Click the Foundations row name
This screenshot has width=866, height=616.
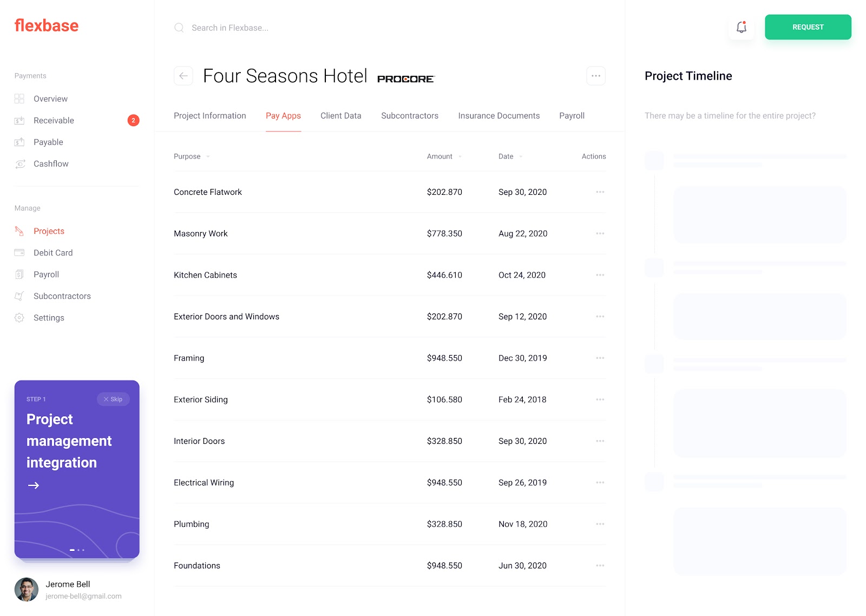tap(197, 566)
